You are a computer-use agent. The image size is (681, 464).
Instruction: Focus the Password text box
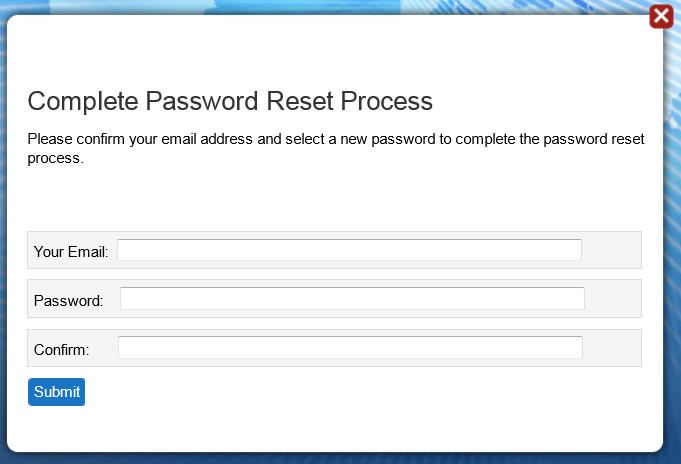pos(352,299)
